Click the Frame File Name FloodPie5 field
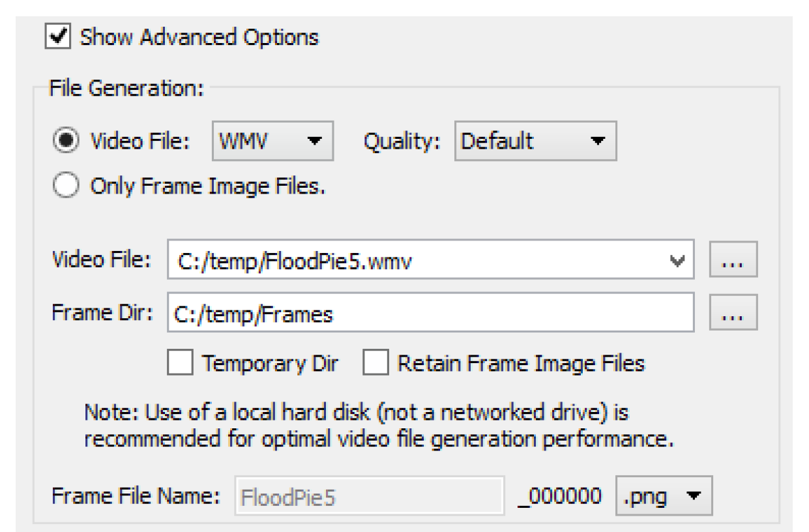809x532 pixels. pos(369,497)
